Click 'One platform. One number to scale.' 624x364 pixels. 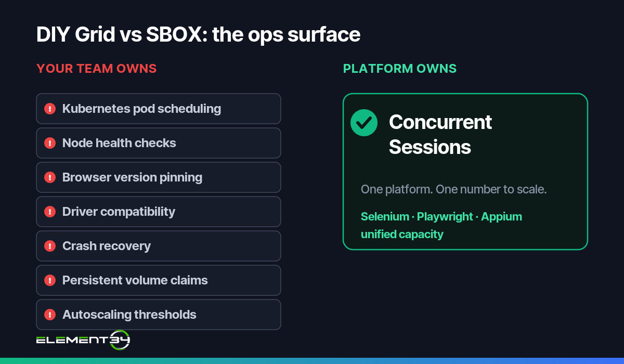pos(454,189)
